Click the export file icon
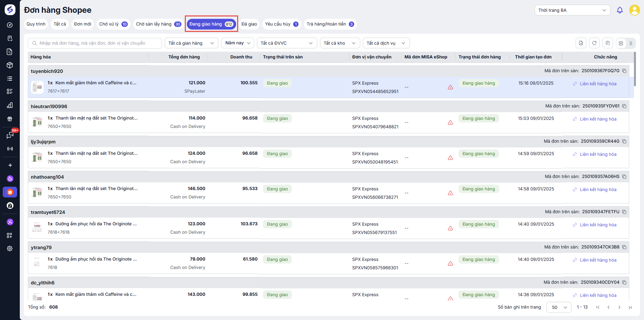This screenshot has width=644, height=320. tap(581, 43)
